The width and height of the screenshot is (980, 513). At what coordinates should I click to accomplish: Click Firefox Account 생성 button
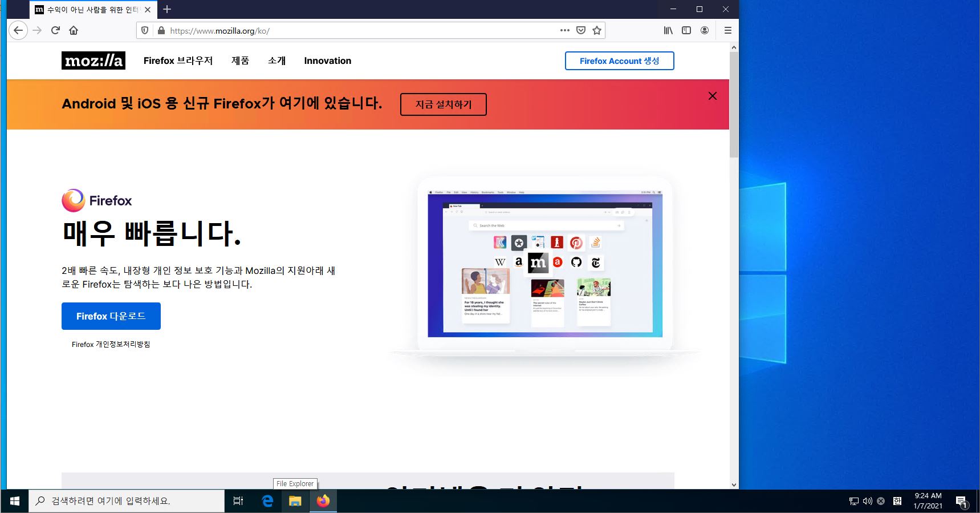click(x=619, y=61)
